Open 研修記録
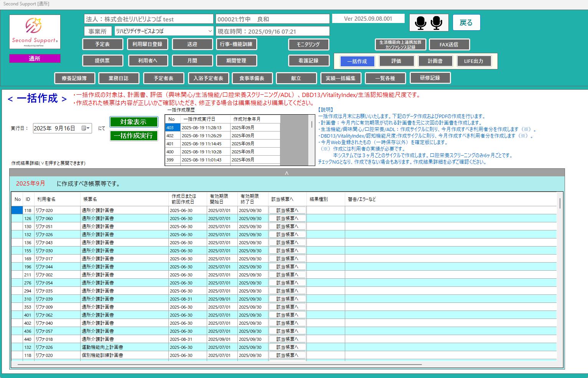 point(430,78)
